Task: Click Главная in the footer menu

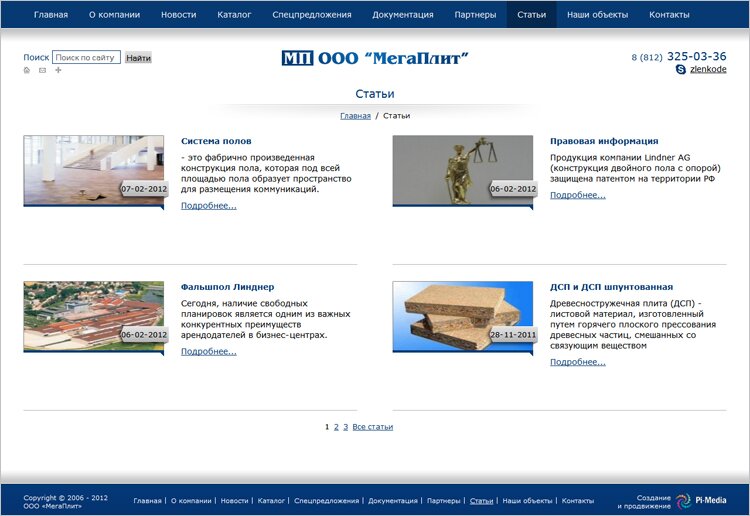Action: tap(147, 501)
